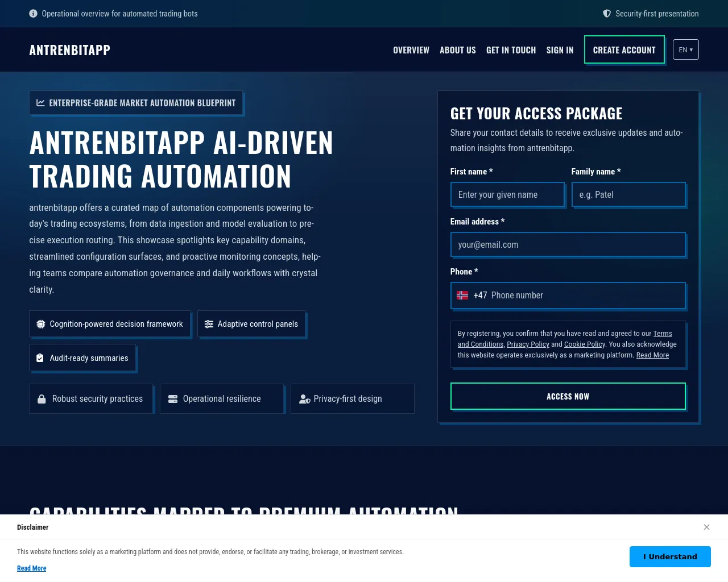Confirm the disclaimer with I Understand
The image size is (728, 582).
[670, 556]
